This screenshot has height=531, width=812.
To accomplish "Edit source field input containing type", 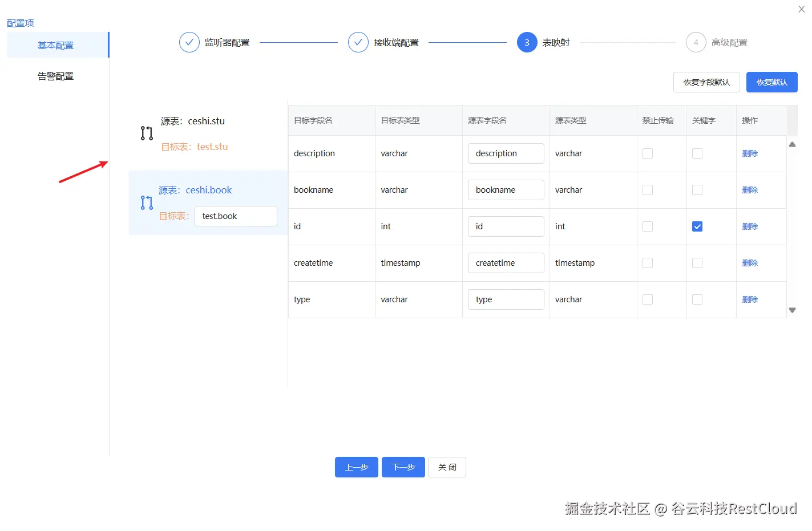I will 506,299.
